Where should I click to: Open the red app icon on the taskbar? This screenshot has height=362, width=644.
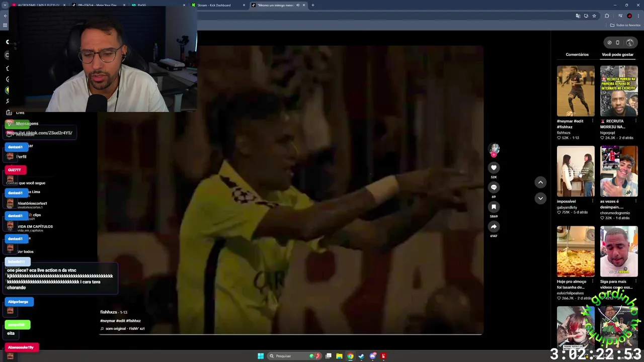[x=383, y=356]
